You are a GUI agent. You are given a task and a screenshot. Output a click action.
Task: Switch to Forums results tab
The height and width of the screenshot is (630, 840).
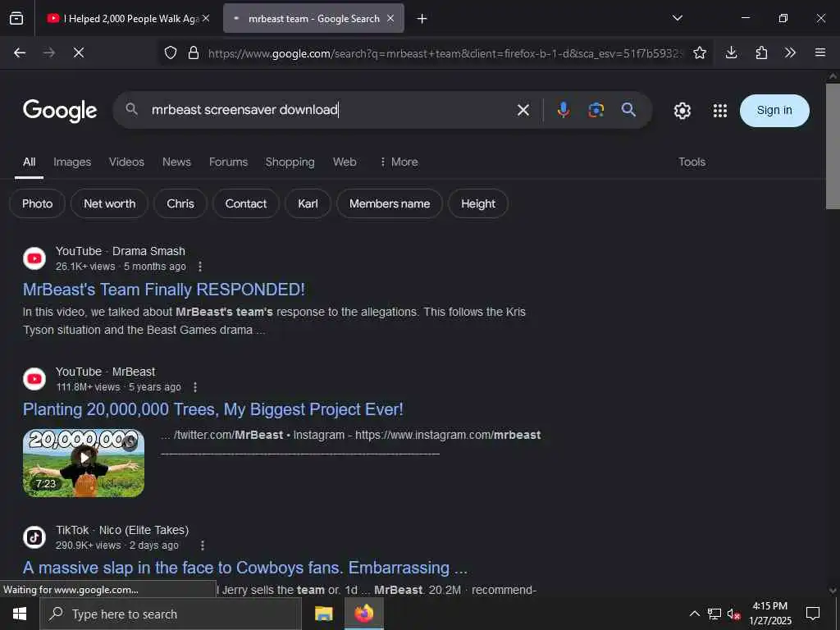[x=228, y=162]
